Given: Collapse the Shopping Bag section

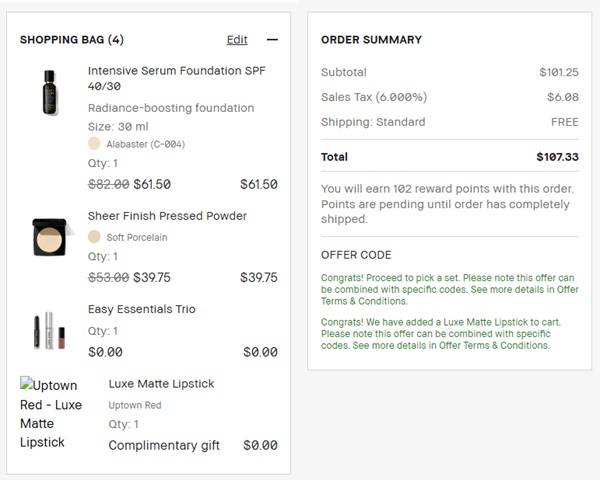Looking at the screenshot, I should 272,40.
